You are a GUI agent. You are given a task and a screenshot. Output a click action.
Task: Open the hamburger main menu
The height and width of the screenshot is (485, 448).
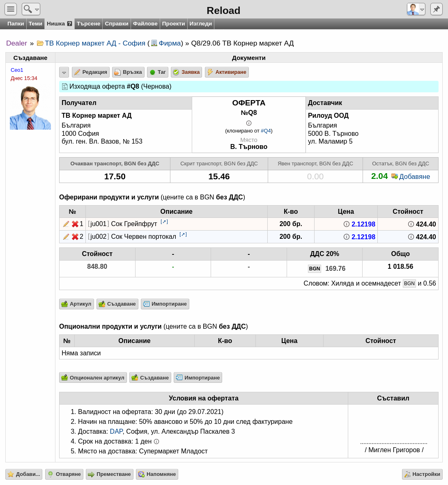coord(11,9)
